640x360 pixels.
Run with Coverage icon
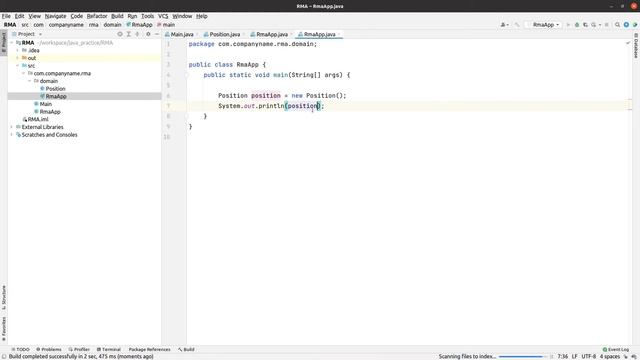pyautogui.click(x=585, y=25)
